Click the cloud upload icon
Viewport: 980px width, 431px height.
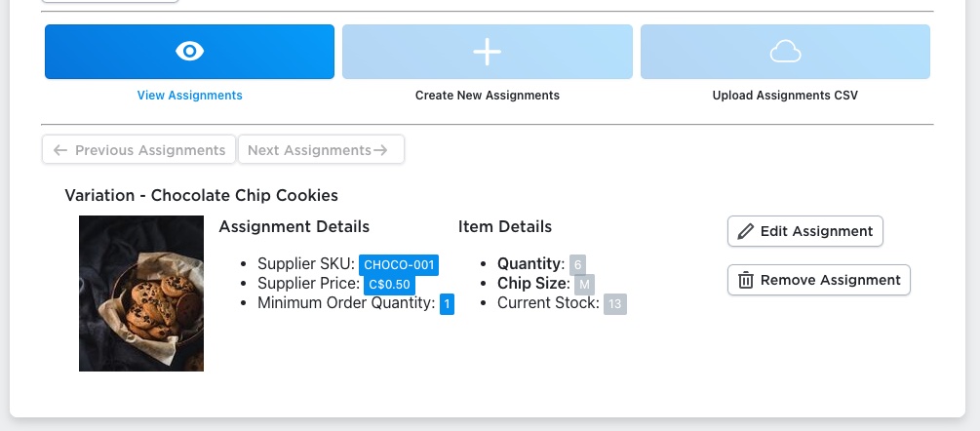click(785, 52)
